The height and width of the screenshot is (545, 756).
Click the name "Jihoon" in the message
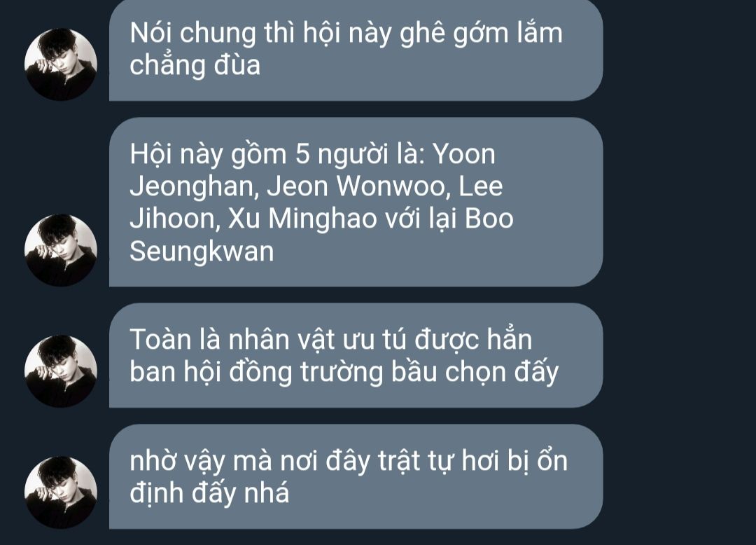coord(172,219)
